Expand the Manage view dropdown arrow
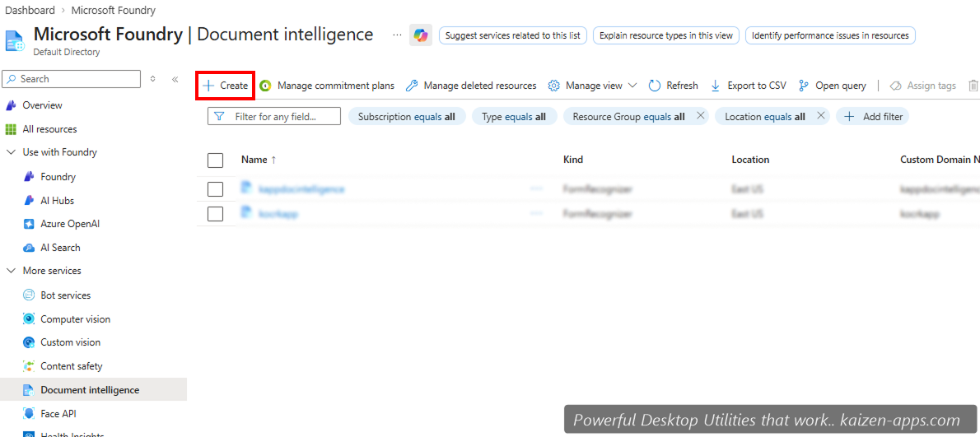Screen dimensions: 980x437 pyautogui.click(x=632, y=86)
